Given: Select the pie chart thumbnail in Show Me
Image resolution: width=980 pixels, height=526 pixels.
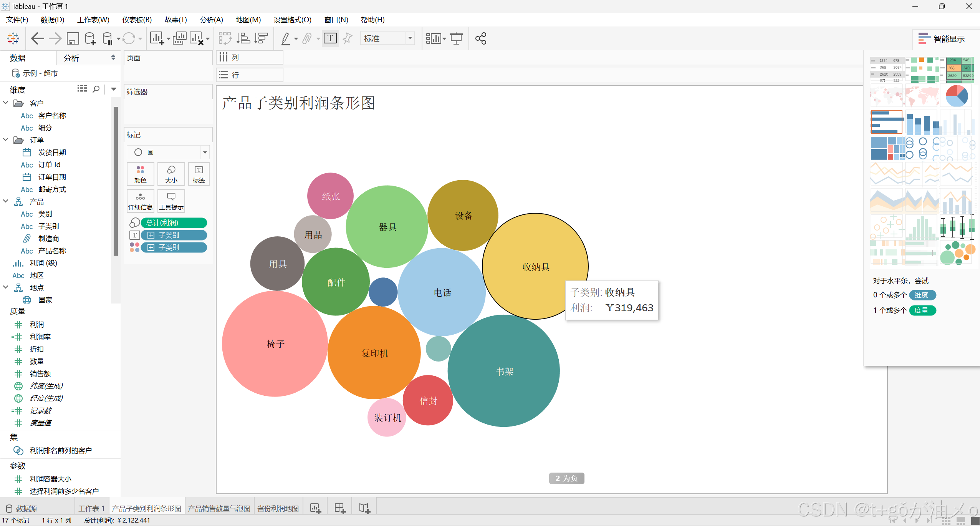Looking at the screenshot, I should 957,96.
